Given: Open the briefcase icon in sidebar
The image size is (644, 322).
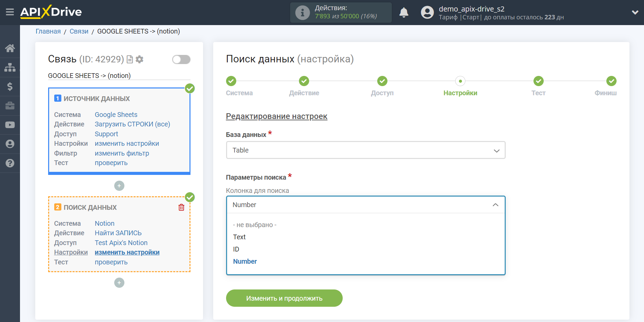Looking at the screenshot, I should pyautogui.click(x=10, y=106).
